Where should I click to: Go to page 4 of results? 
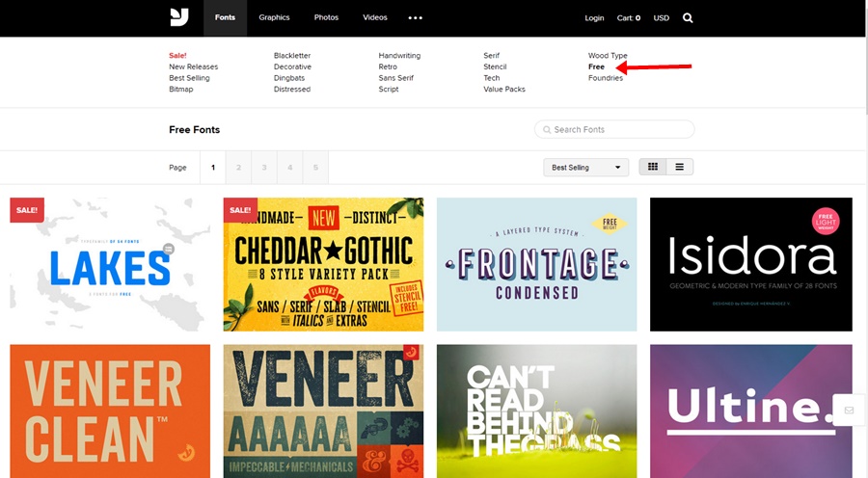tap(289, 167)
